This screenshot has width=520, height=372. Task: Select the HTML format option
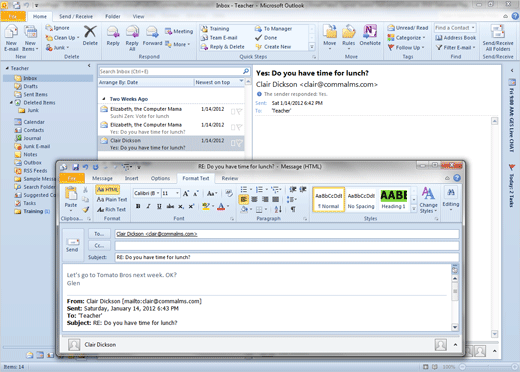107,189
